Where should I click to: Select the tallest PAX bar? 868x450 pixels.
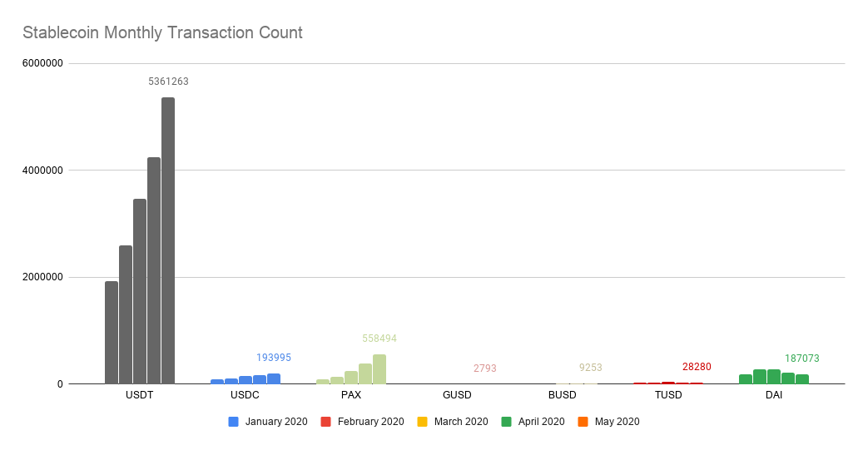(379, 369)
